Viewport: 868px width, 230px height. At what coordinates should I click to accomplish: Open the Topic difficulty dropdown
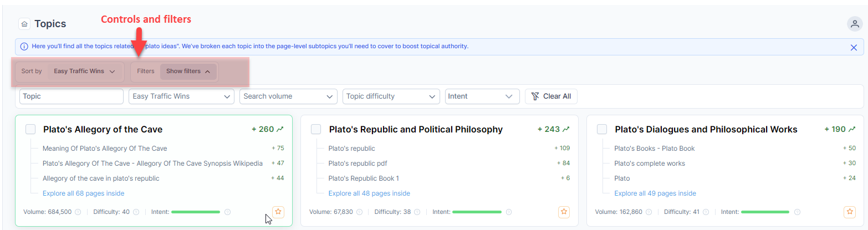point(391,96)
